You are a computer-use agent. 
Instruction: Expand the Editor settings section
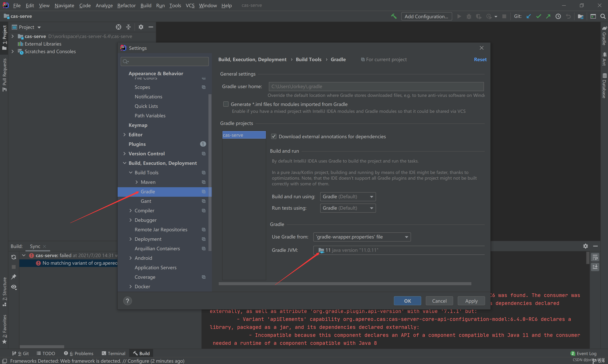point(124,134)
